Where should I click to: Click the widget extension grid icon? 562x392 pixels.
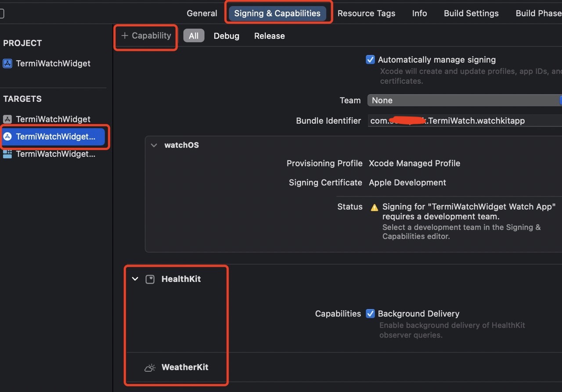click(x=7, y=154)
